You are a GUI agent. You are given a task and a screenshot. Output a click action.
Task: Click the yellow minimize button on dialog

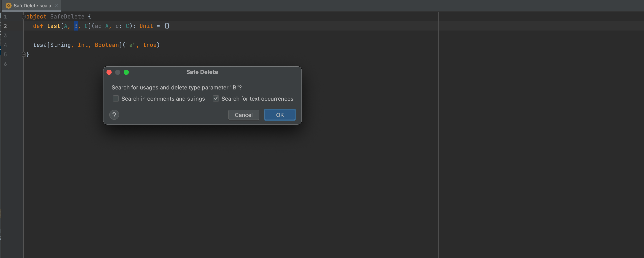coord(118,72)
